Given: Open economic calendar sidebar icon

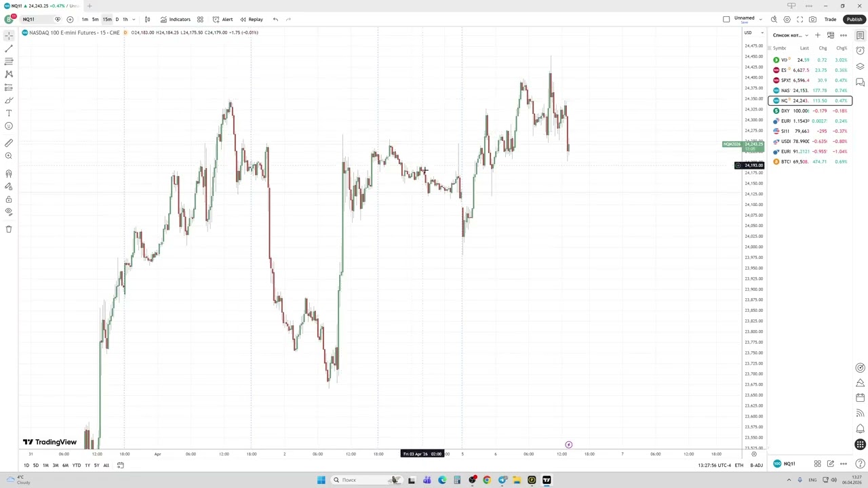Looking at the screenshot, I should click(x=860, y=398).
